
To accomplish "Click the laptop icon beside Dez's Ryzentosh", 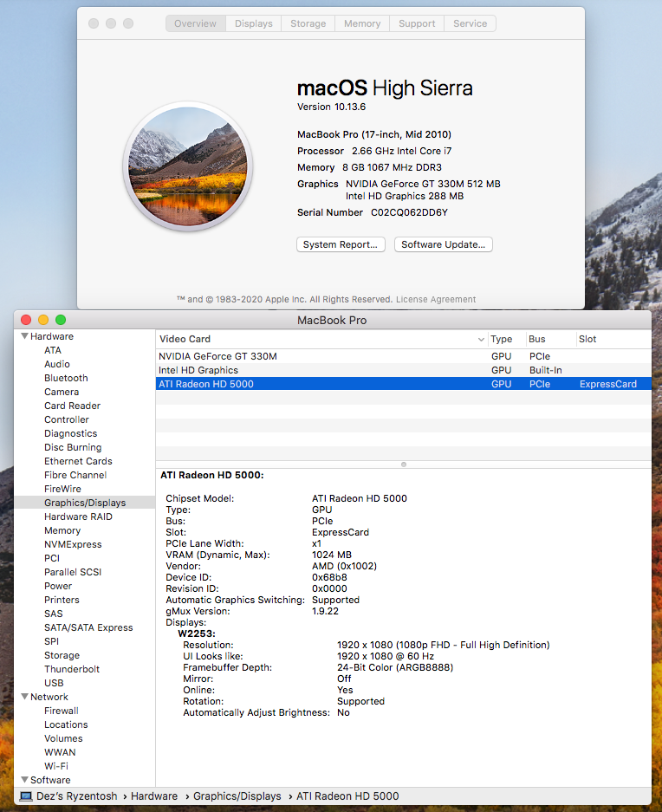I will pos(26,796).
